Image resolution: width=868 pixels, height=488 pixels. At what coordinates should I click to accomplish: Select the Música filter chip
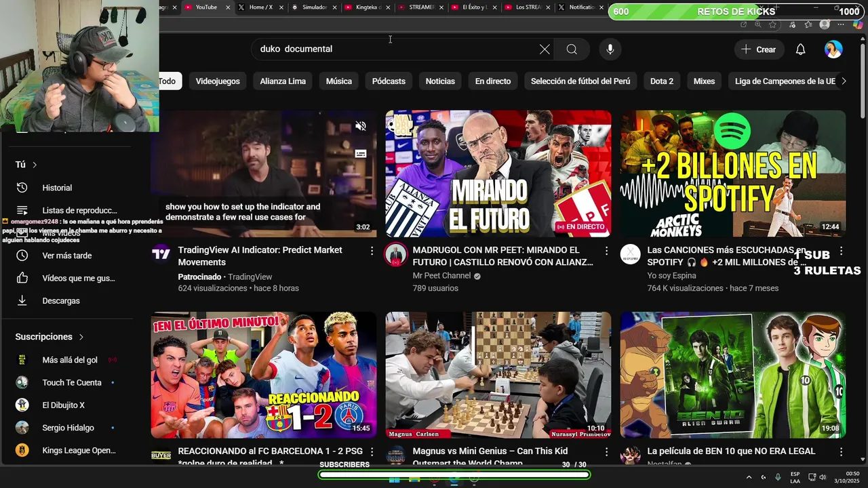pos(338,81)
